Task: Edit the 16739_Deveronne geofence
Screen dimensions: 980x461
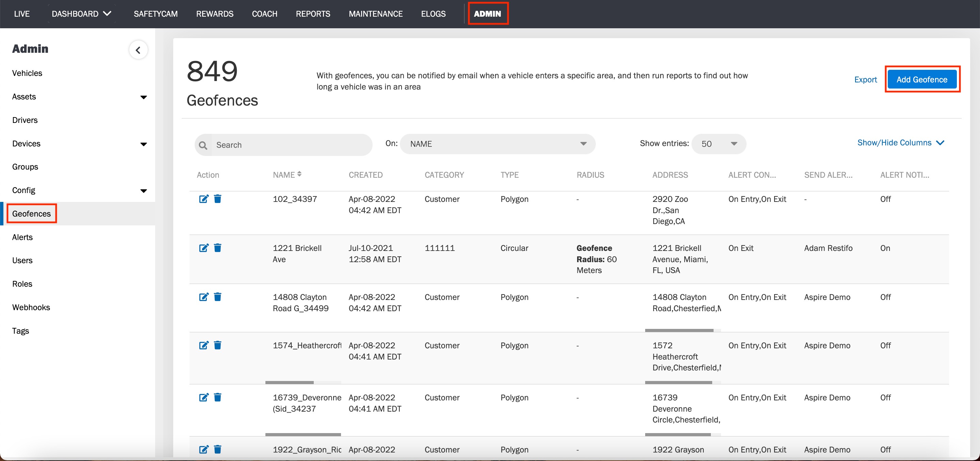Action: (x=203, y=397)
